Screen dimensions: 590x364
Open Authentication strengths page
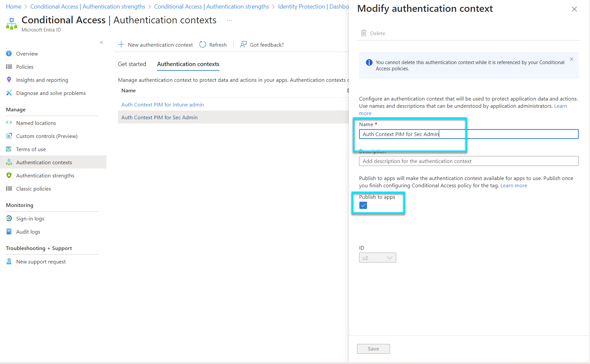click(x=45, y=175)
